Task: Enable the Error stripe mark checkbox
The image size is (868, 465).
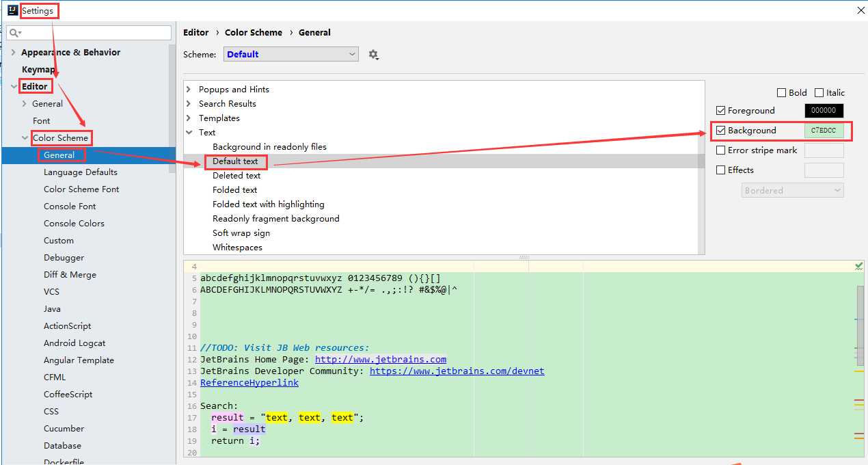Action: click(x=720, y=150)
